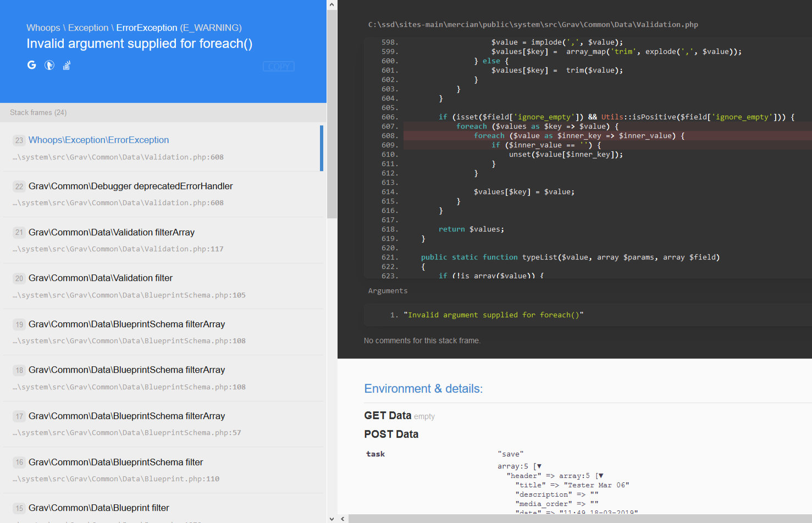The height and width of the screenshot is (523, 812).
Task: Select frame 19 BlueprintSchema filterArray
Action: click(163, 332)
